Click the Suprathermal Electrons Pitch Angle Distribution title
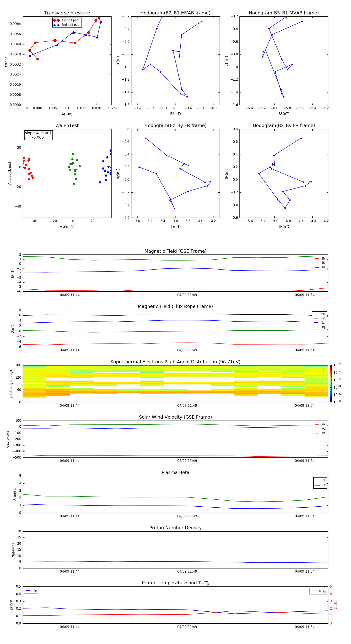This screenshot has height=644, width=351. (x=175, y=362)
